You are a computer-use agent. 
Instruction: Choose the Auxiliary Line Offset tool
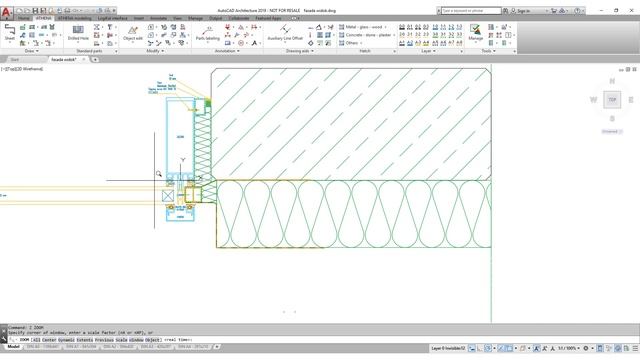[285, 33]
